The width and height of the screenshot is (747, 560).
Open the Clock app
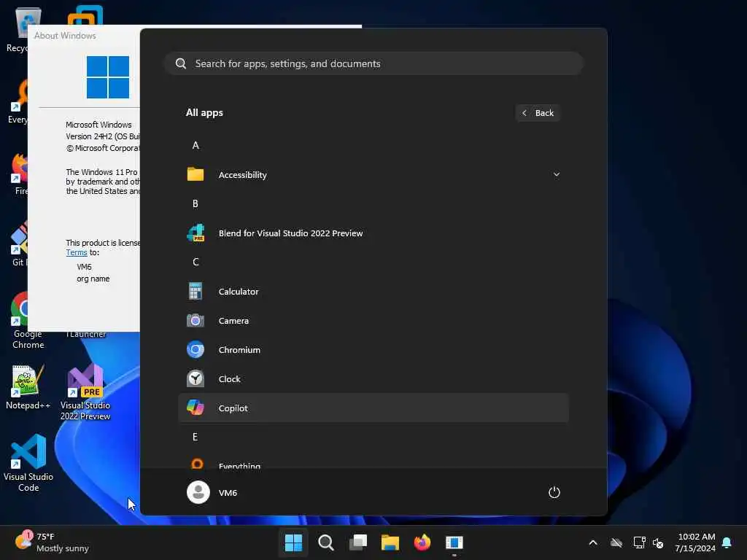373,379
